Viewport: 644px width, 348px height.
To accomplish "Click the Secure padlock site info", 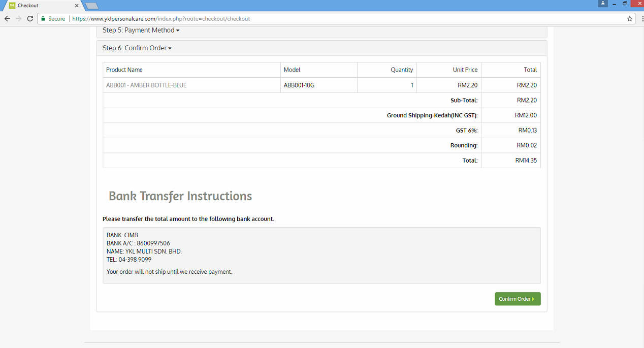I will [x=53, y=19].
